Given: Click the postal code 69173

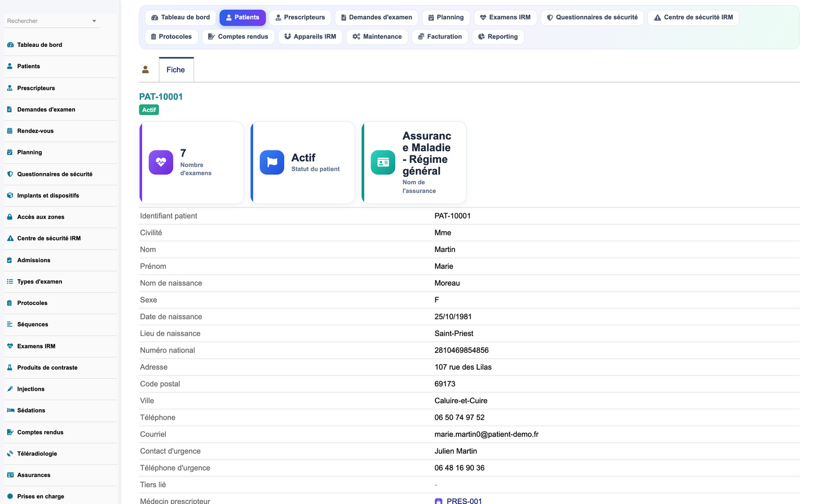Looking at the screenshot, I should 445,384.
